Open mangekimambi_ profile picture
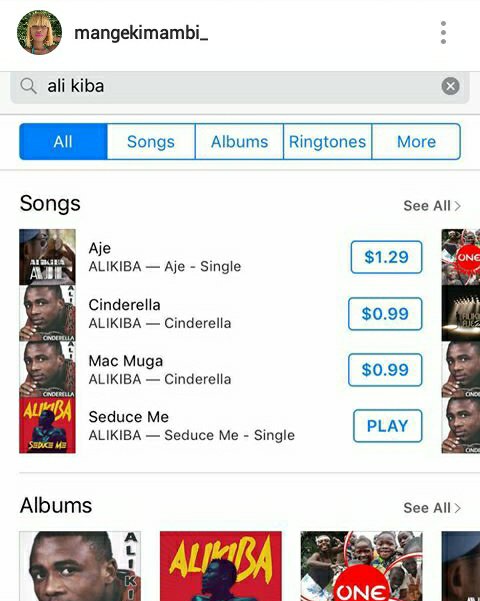The width and height of the screenshot is (480, 601). point(39,33)
